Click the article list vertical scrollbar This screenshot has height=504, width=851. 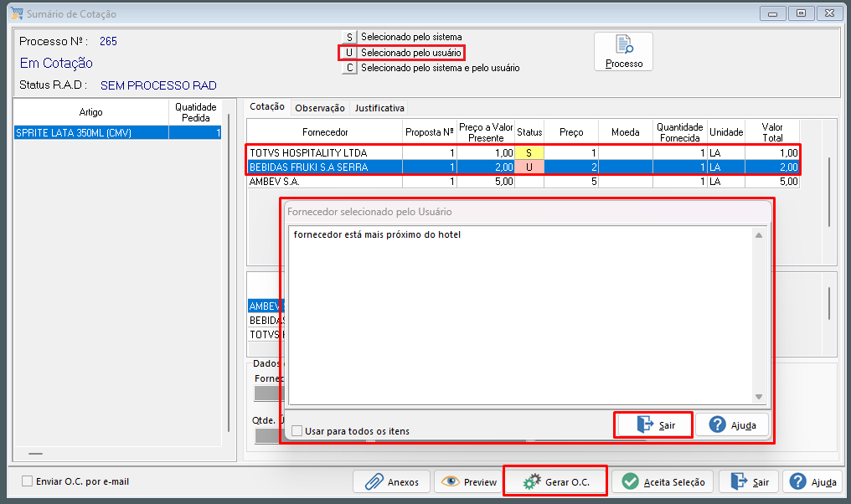tap(229, 272)
